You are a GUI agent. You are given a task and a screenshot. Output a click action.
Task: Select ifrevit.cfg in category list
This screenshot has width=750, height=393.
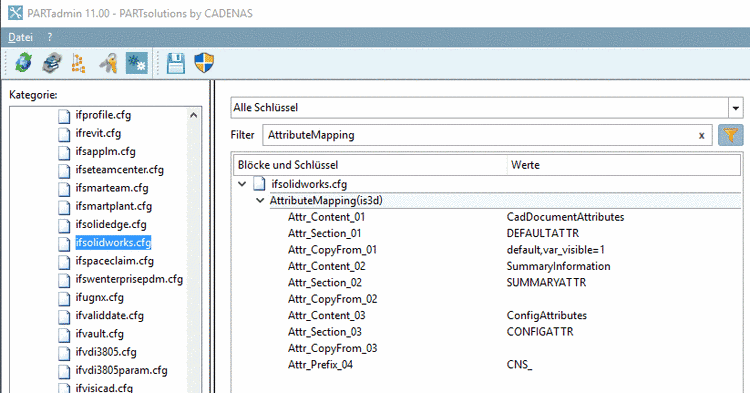98,133
